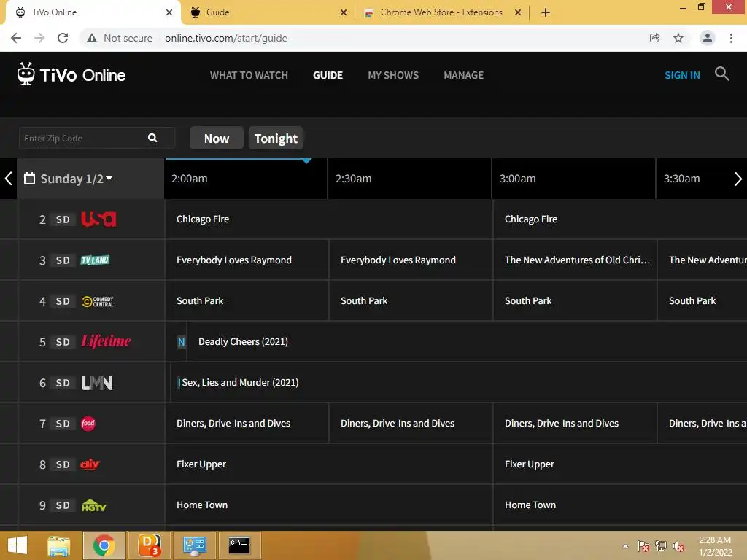
Task: Open a new Chrome tab
Action: click(x=546, y=12)
